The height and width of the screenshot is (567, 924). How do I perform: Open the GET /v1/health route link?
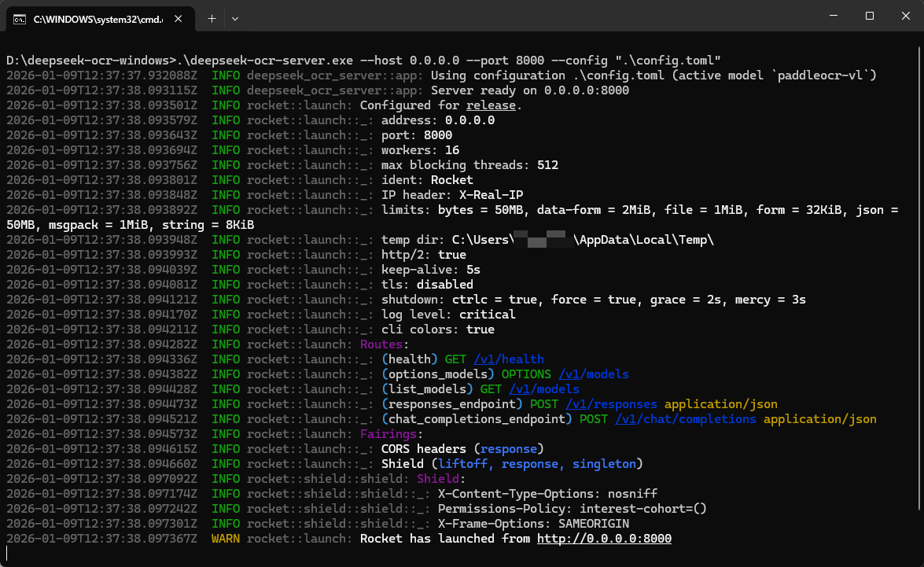(510, 359)
